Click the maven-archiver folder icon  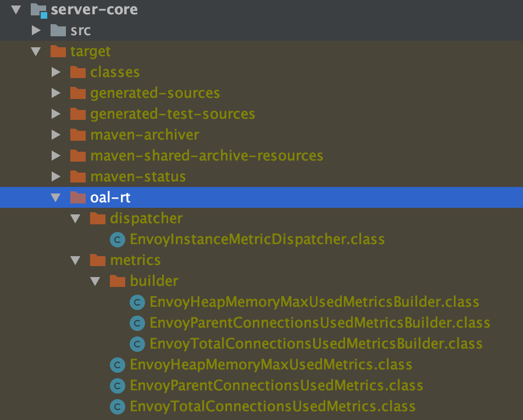click(78, 135)
